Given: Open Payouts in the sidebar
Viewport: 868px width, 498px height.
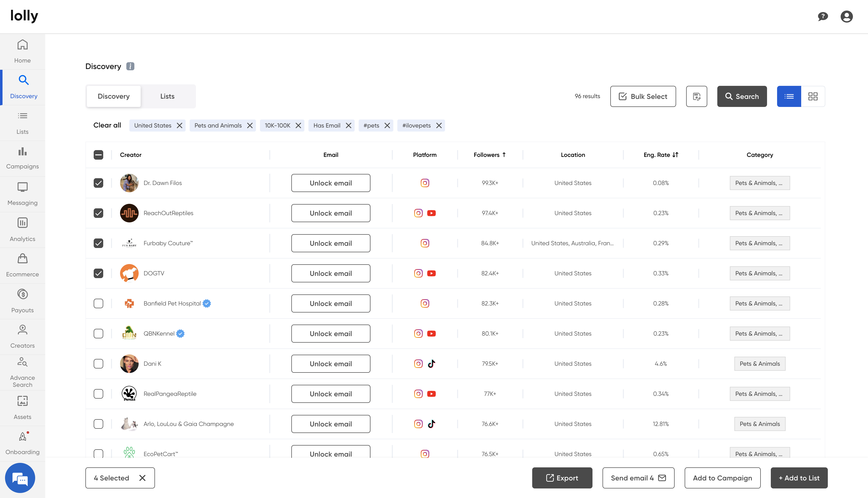Looking at the screenshot, I should (23, 301).
